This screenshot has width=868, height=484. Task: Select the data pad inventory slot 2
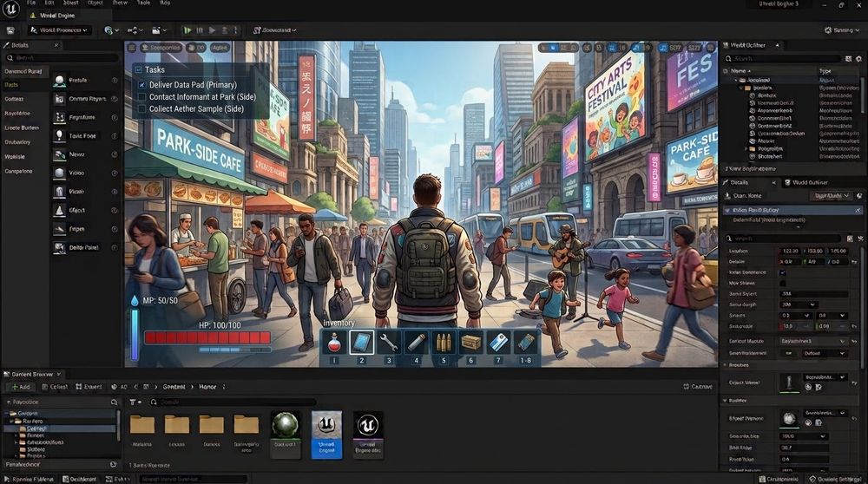[x=361, y=343]
